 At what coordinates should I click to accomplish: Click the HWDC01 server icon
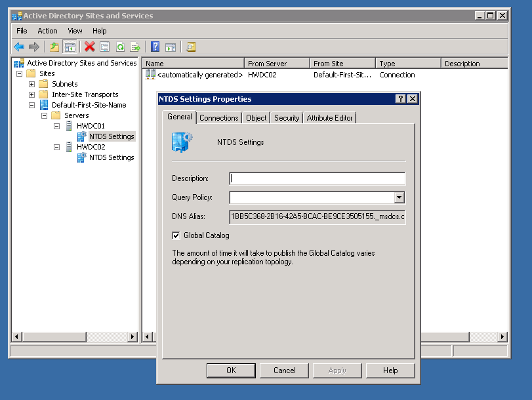69,126
